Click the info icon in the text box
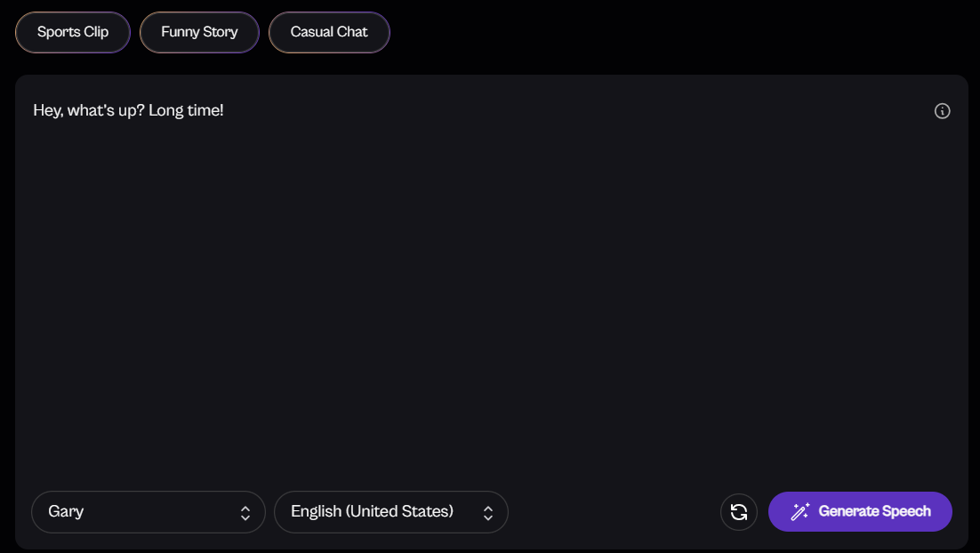The height and width of the screenshot is (553, 980). (x=943, y=111)
